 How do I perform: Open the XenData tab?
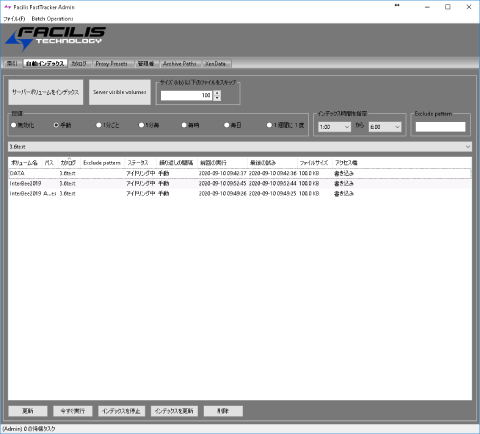[215, 63]
